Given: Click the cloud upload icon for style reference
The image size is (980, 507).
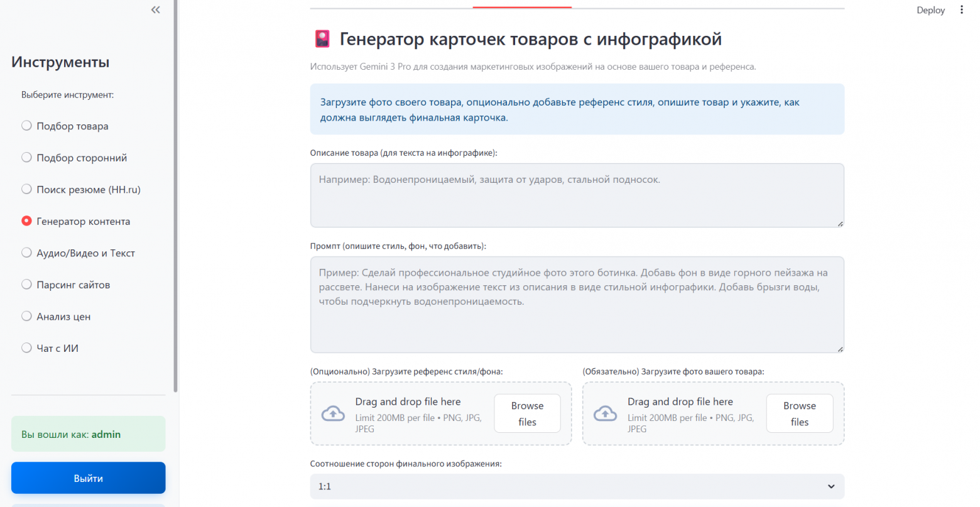Looking at the screenshot, I should 334,413.
